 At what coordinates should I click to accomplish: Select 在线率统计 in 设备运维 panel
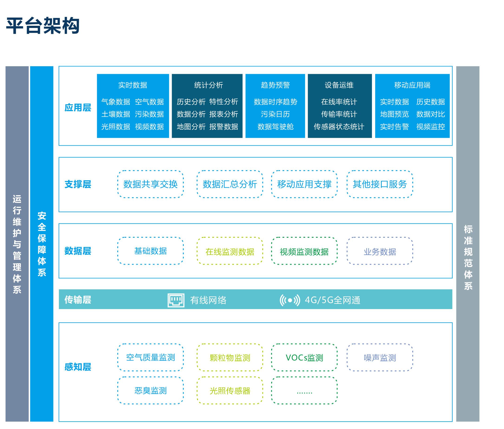coord(339,102)
